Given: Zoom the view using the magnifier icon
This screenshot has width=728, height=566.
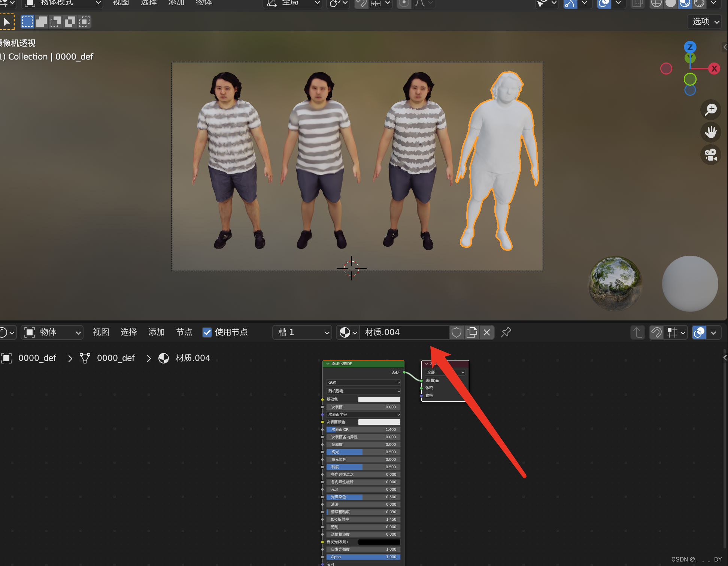Looking at the screenshot, I should 710,110.
